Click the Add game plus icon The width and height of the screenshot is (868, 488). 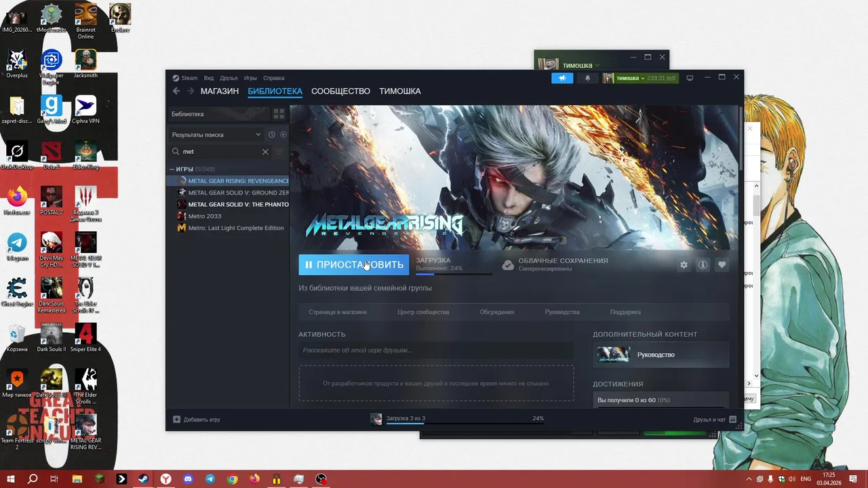pyautogui.click(x=177, y=420)
